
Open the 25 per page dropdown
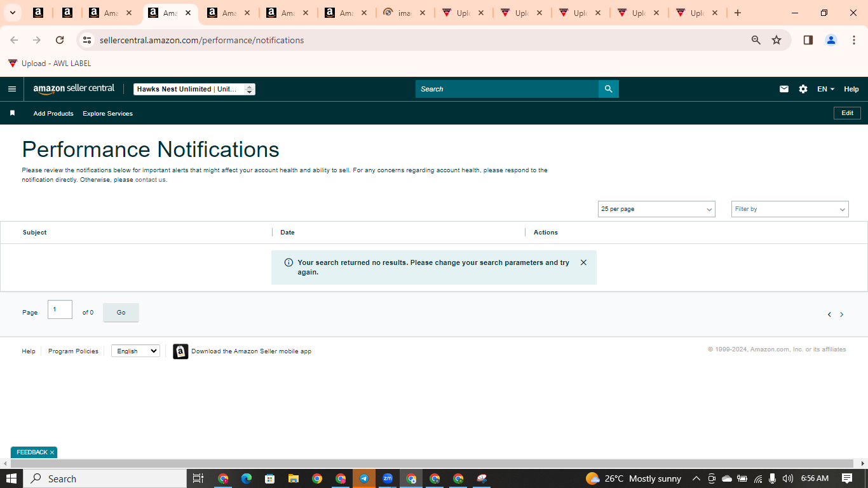point(656,209)
